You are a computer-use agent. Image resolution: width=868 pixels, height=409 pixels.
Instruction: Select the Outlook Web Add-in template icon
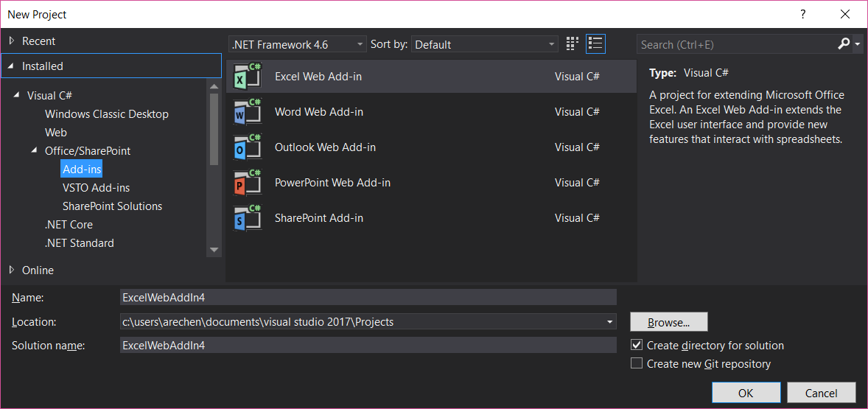click(x=248, y=147)
